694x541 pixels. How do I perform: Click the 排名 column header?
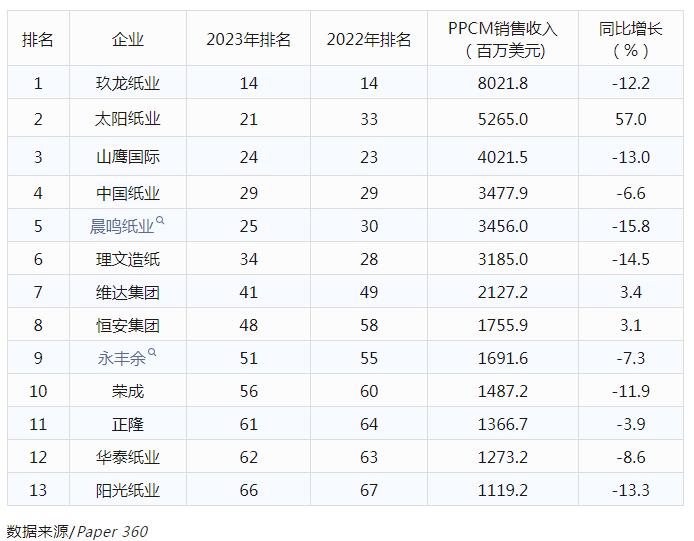point(38,39)
